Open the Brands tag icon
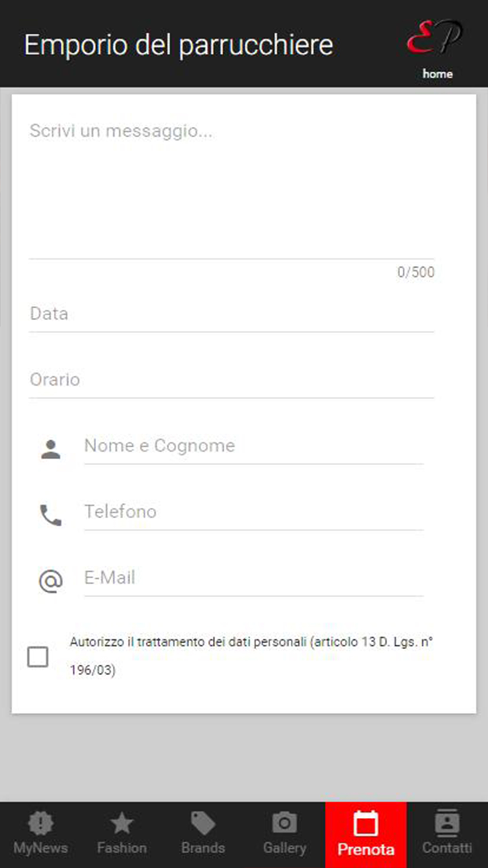Screen dimensions: 488x868 pyautogui.click(x=203, y=823)
